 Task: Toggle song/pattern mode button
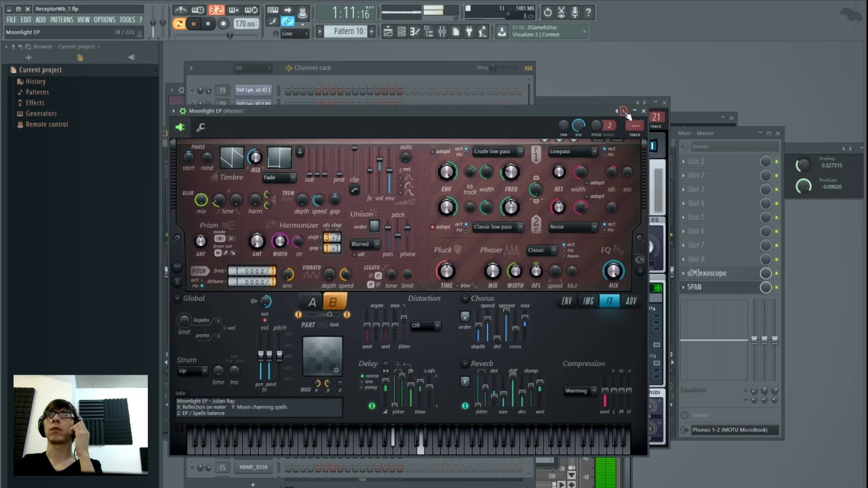(x=179, y=24)
